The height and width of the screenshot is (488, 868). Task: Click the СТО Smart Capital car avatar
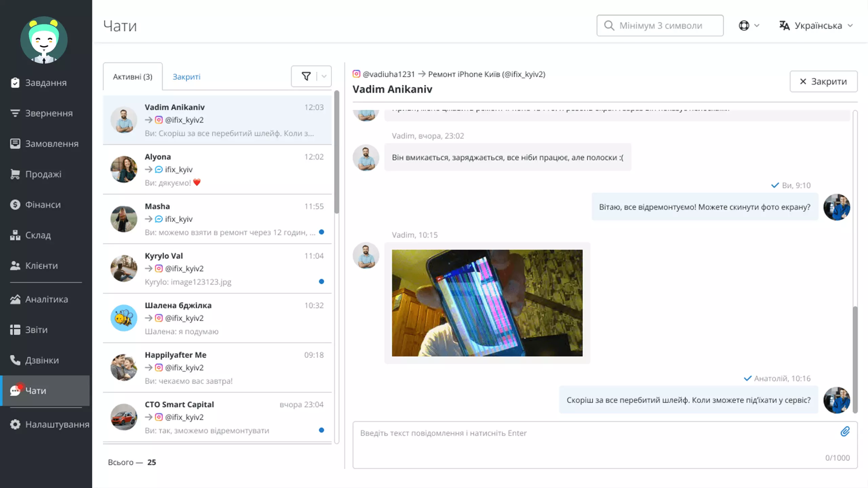[x=124, y=417]
